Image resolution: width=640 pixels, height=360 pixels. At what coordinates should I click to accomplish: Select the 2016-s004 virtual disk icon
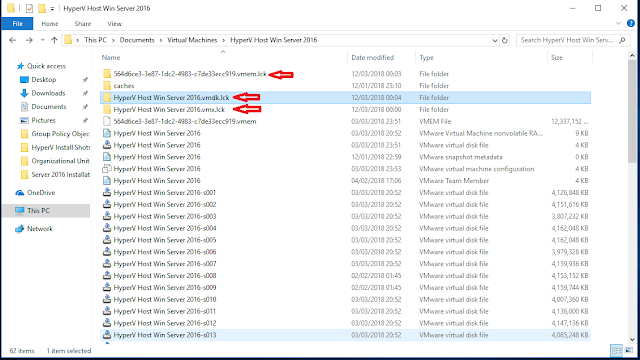[x=107, y=228]
